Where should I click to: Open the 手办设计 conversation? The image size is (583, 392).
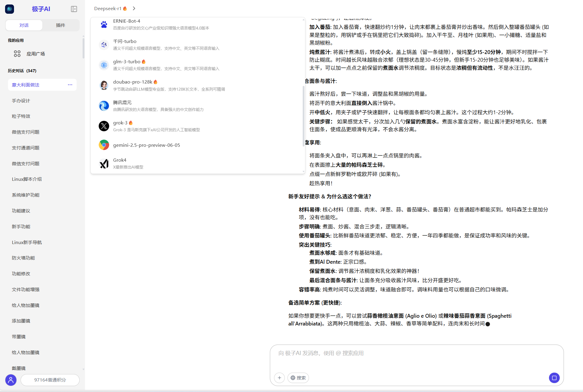coord(21,101)
